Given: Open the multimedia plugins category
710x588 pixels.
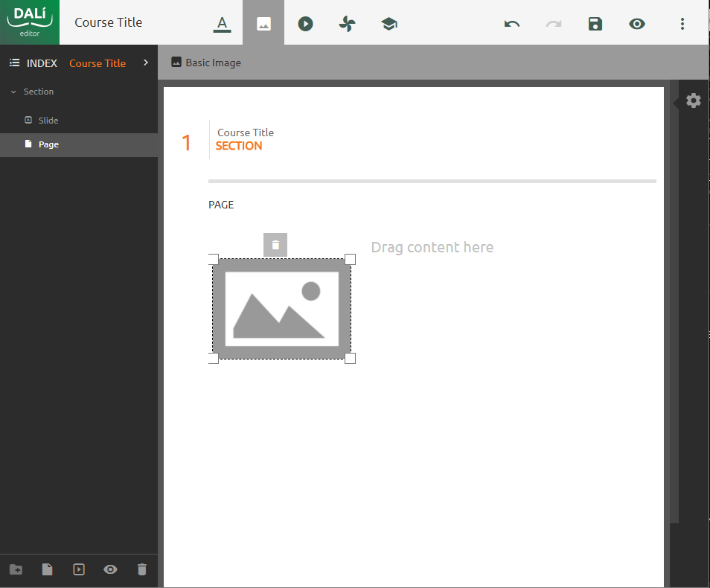Looking at the screenshot, I should coord(305,24).
